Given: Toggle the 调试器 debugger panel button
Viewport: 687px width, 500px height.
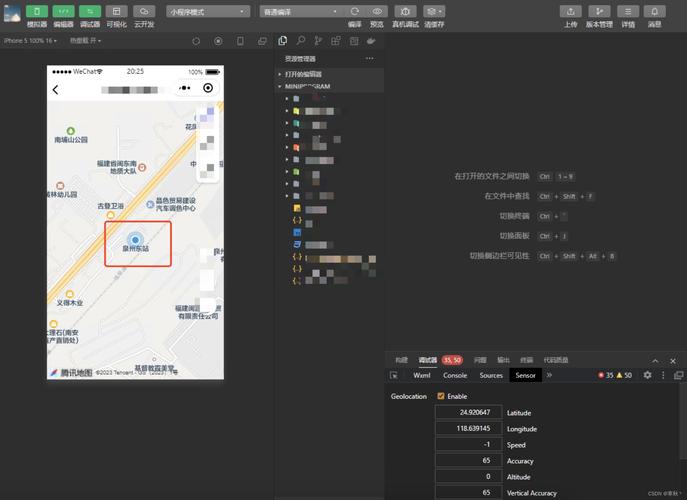Looking at the screenshot, I should coord(90,12).
